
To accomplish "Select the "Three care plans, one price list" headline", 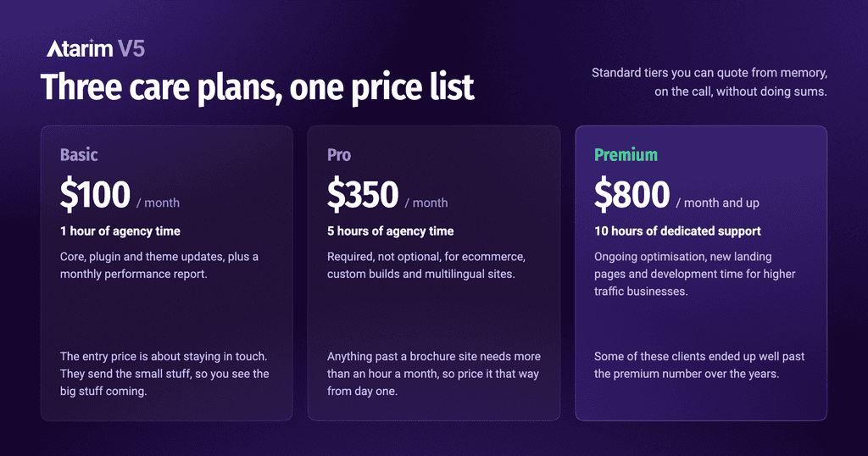I will point(258,87).
